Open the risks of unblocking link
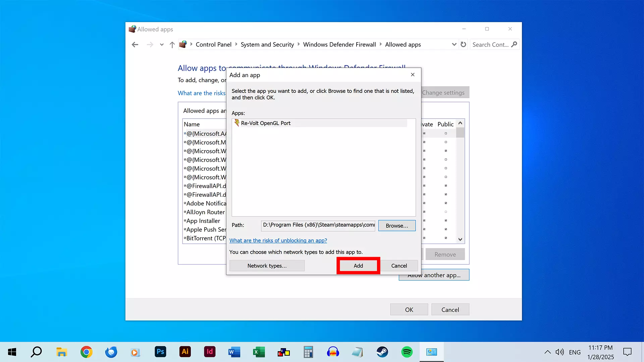This screenshot has height=362, width=644. click(x=278, y=240)
